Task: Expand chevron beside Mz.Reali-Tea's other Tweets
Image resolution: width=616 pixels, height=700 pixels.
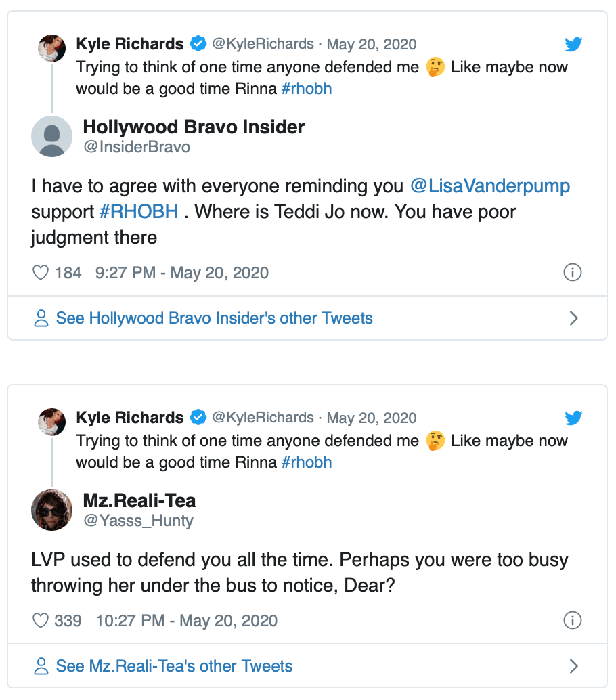Action: [574, 666]
